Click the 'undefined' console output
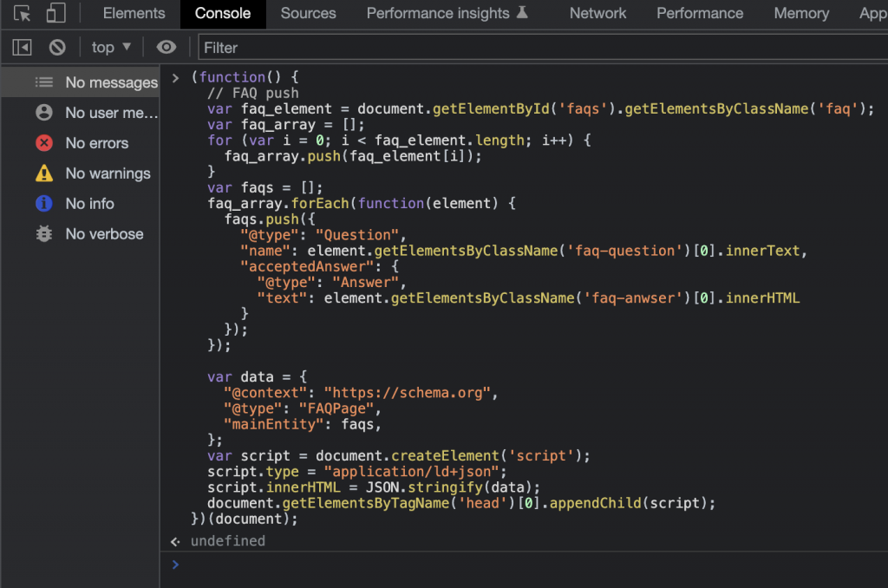The width and height of the screenshot is (888, 588). pos(228,541)
